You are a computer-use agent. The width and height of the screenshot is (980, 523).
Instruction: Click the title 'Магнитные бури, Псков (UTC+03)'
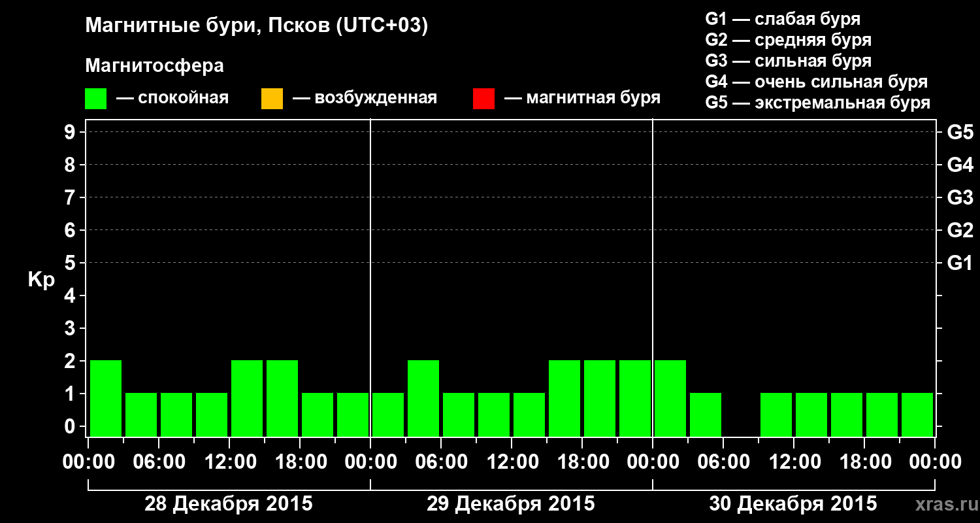pyautogui.click(x=257, y=26)
